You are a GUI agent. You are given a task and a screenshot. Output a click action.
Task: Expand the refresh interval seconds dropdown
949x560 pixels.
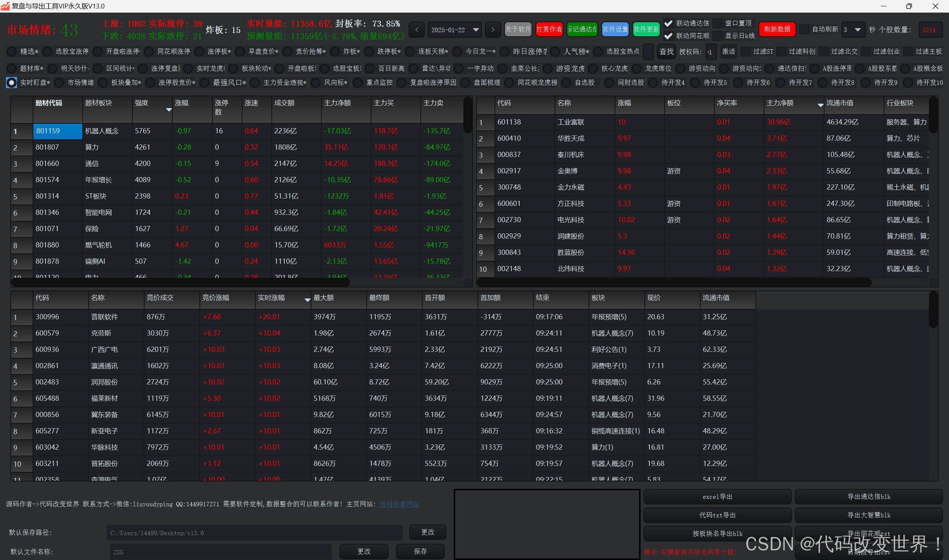point(857,30)
